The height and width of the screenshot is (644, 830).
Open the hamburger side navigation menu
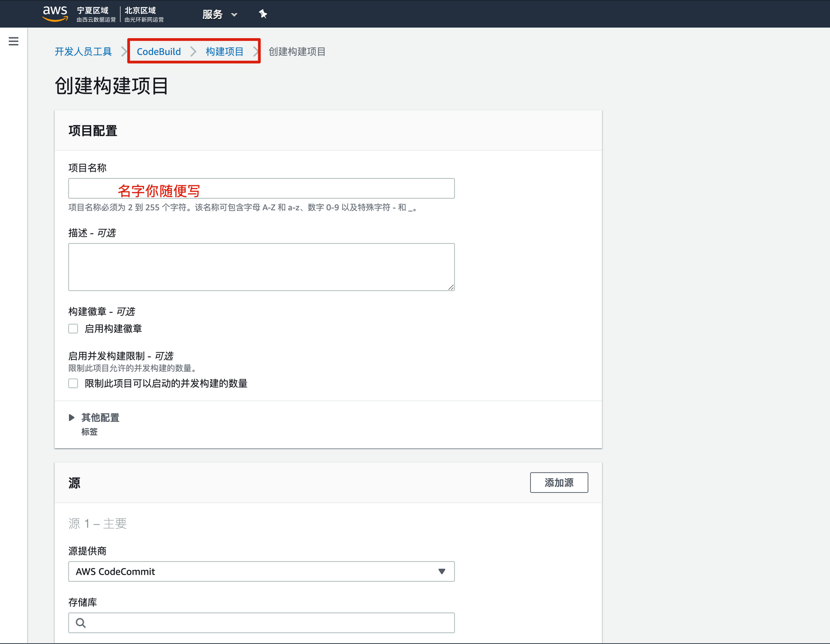tap(13, 41)
